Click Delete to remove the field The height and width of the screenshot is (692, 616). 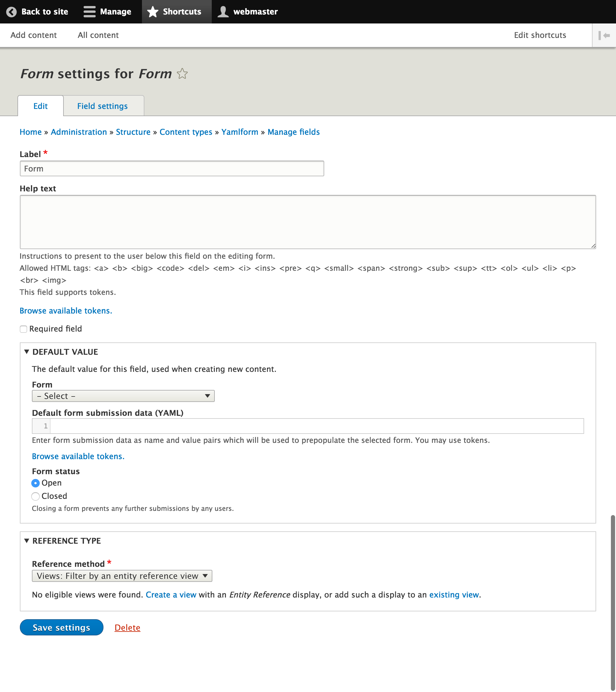[x=127, y=627]
